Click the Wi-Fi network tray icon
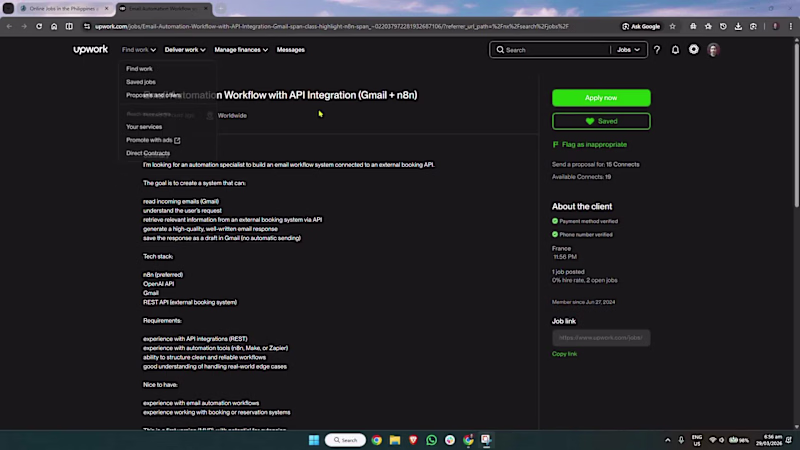Screen dimensions: 800x450 click(713, 440)
